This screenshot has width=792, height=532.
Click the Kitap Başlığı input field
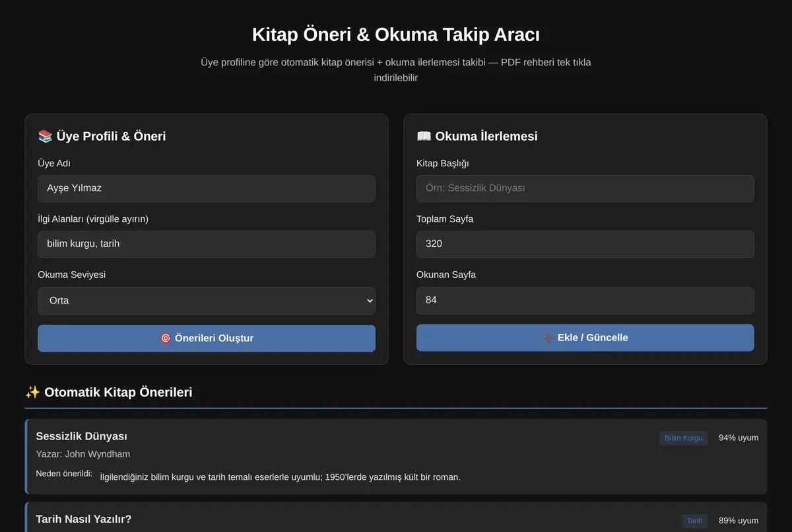click(585, 188)
